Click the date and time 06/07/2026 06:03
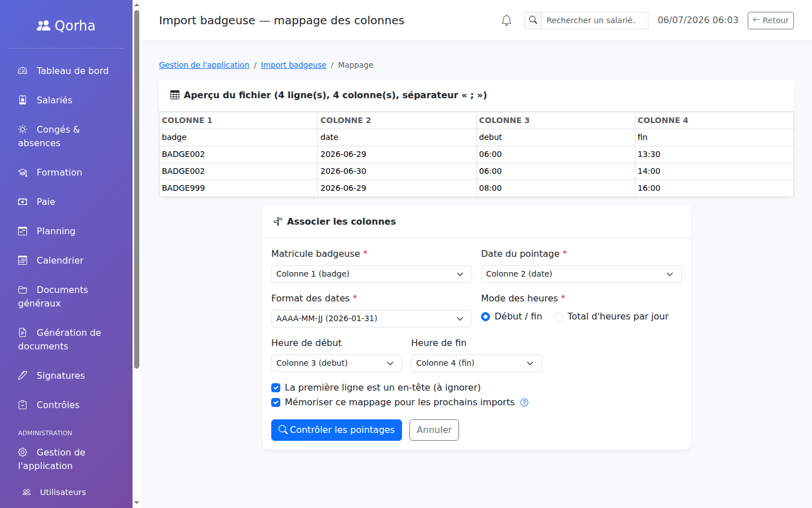This screenshot has width=812, height=508. tap(698, 20)
